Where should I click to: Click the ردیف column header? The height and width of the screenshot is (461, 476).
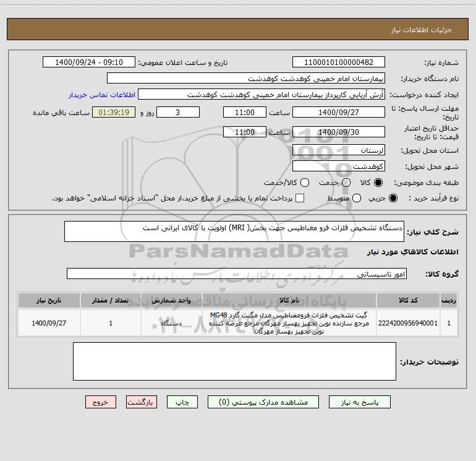tap(449, 300)
